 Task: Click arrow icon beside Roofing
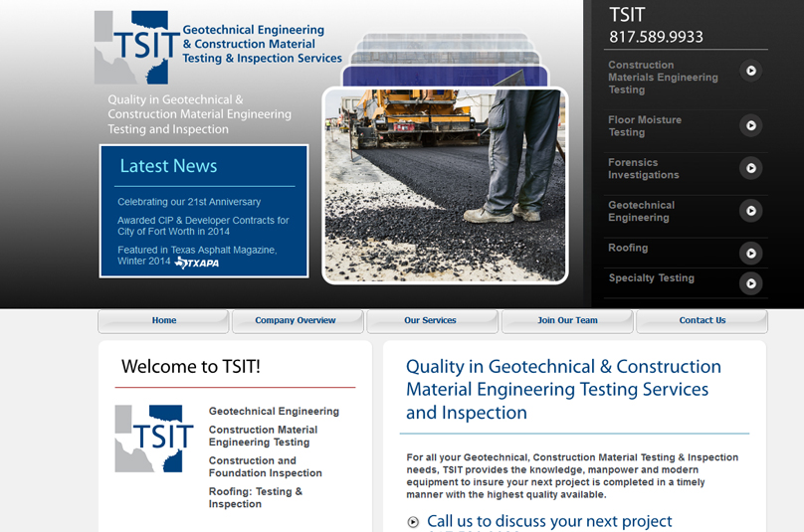[750, 254]
